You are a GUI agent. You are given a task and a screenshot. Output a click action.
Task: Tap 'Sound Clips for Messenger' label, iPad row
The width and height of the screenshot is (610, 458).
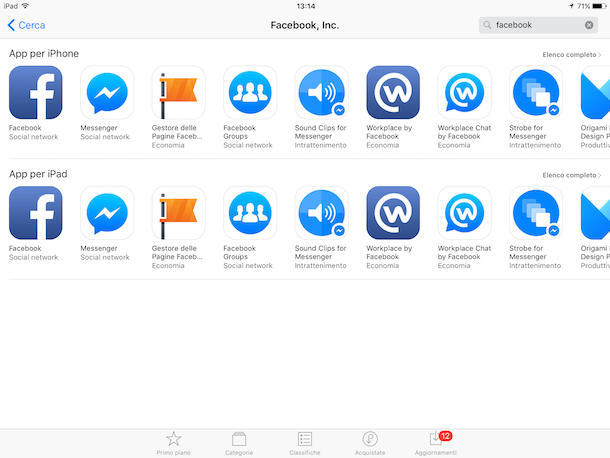click(321, 253)
